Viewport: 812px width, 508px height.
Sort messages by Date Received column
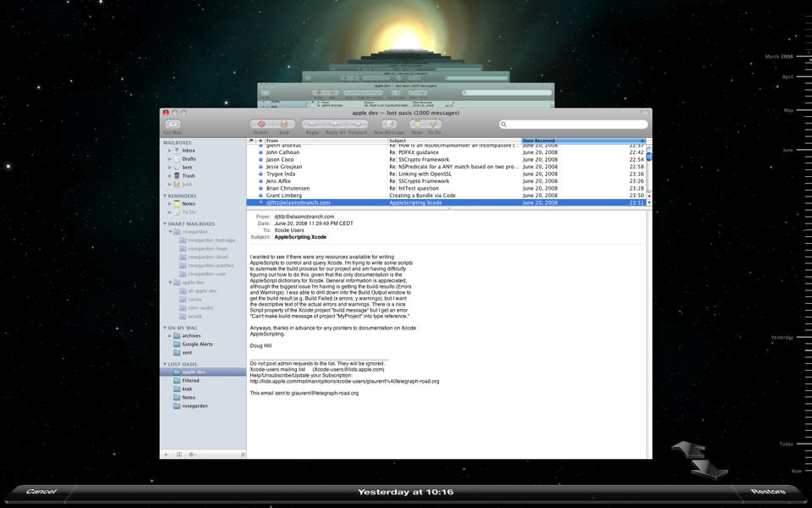coord(584,141)
